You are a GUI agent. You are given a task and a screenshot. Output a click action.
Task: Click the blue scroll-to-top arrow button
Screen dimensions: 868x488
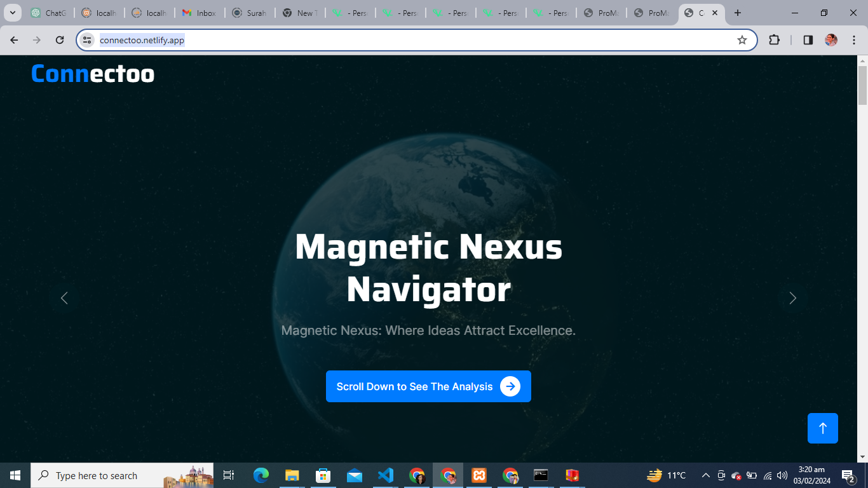pos(822,428)
